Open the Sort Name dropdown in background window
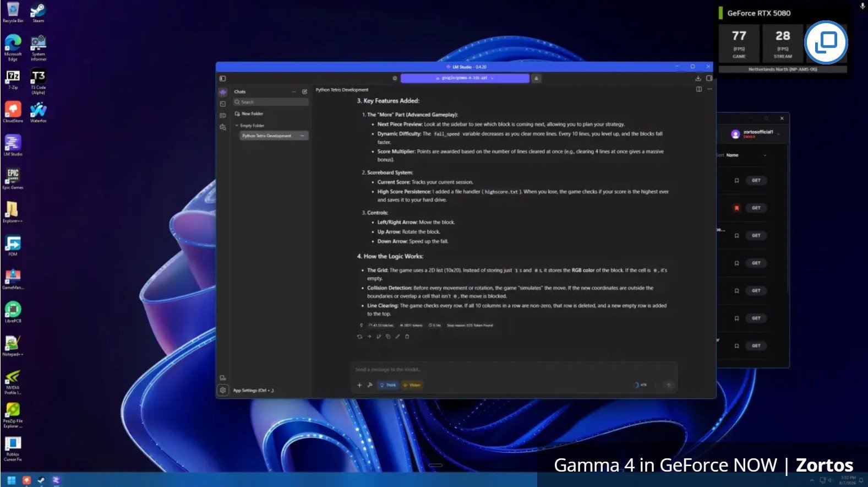This screenshot has width=868, height=487. tap(742, 155)
